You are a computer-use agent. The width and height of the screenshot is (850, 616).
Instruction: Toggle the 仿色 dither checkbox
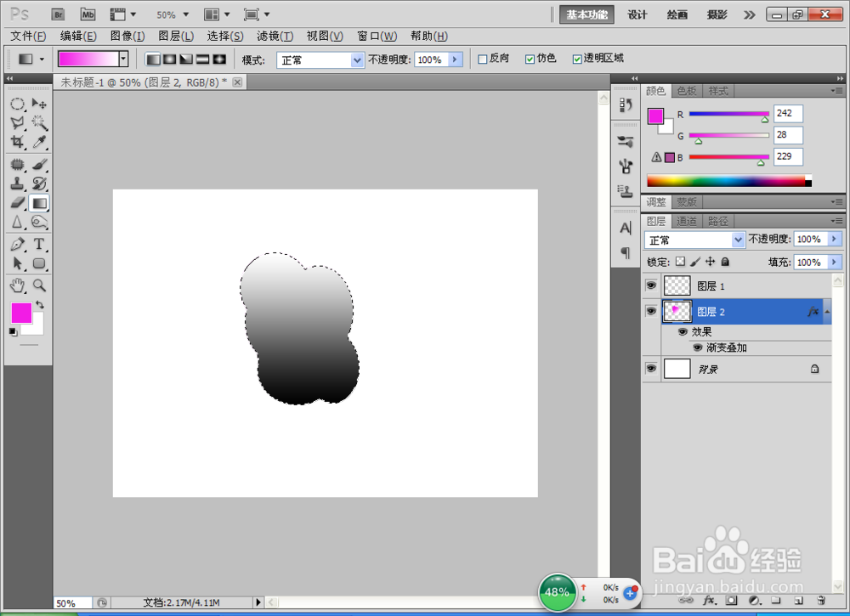coord(530,59)
